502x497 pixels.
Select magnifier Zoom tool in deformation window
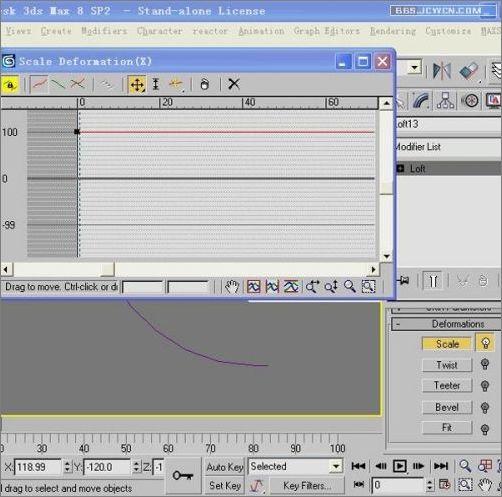tap(350, 287)
